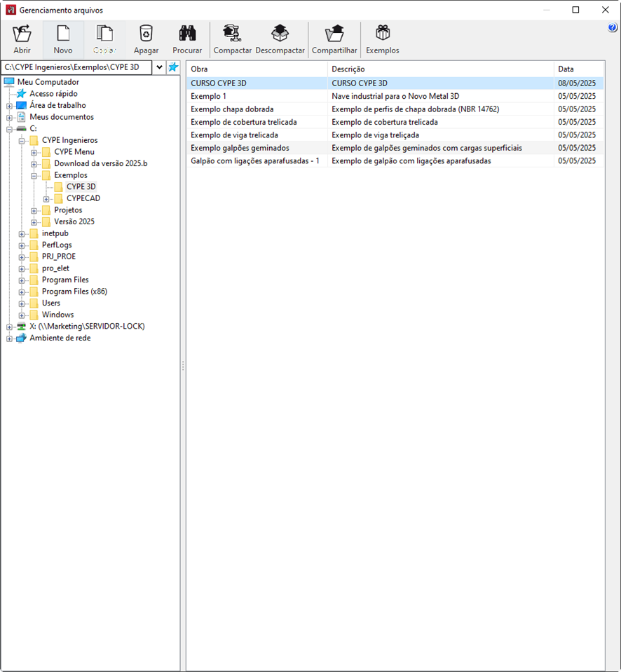Expand the Ambiente de rede node
The image size is (621, 672).
(x=9, y=338)
